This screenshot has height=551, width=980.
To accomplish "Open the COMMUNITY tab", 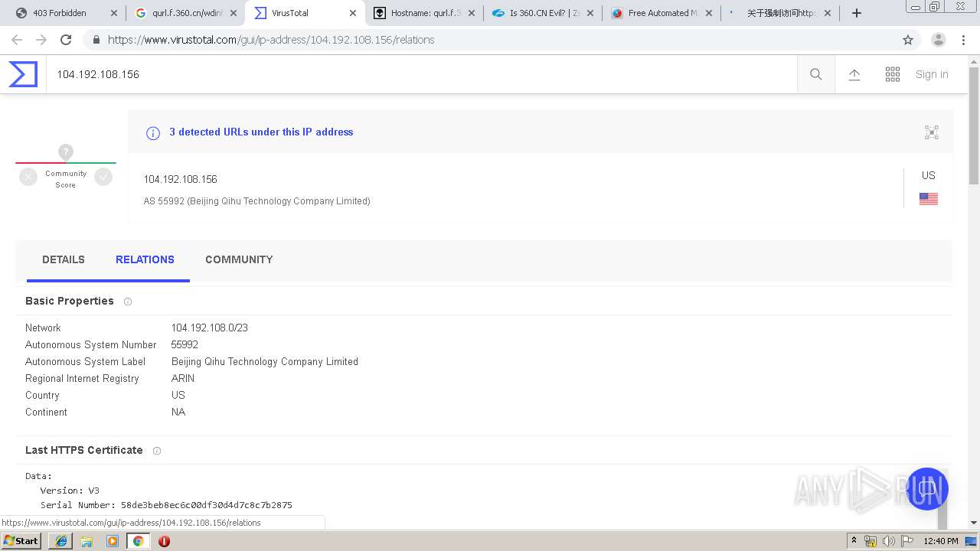I will point(239,259).
